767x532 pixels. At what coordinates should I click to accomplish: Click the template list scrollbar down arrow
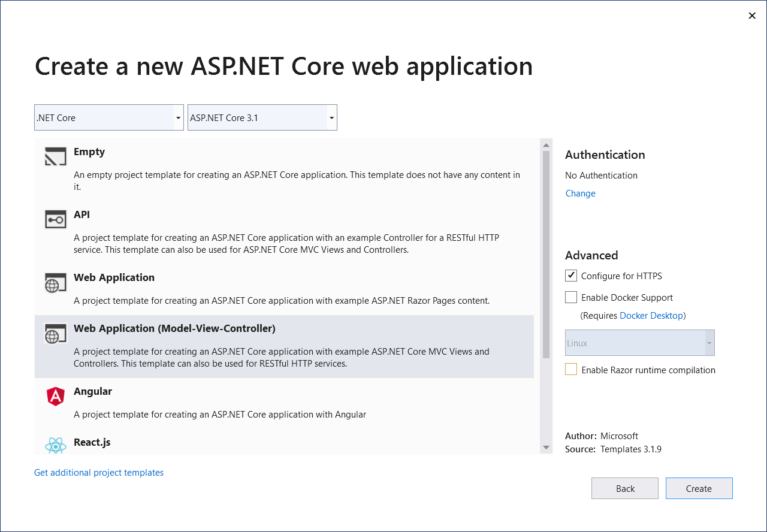pos(546,448)
